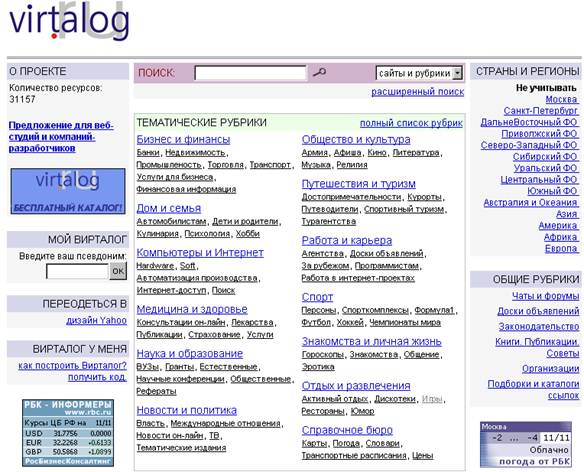Open Дом и семья category

[169, 208]
